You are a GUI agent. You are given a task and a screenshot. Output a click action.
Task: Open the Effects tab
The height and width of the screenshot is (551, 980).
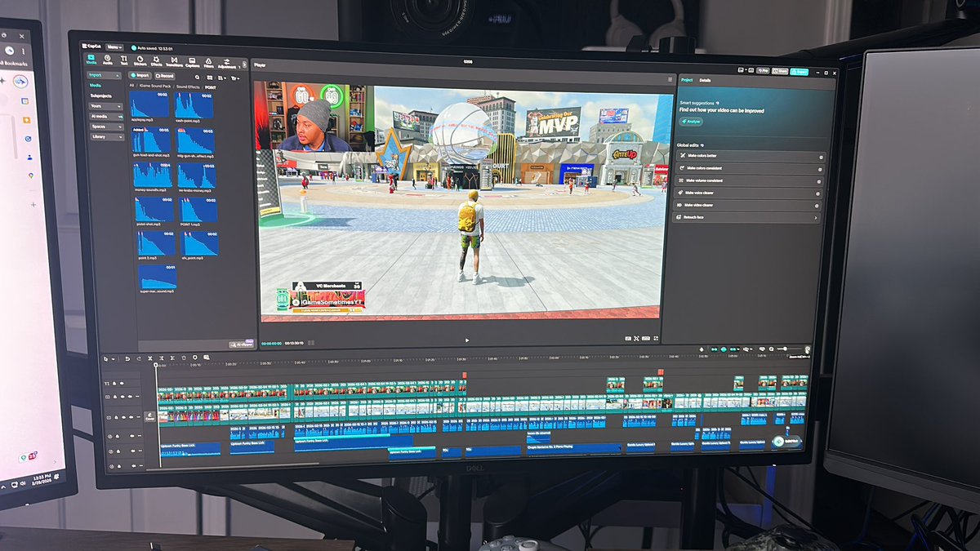tap(156, 61)
